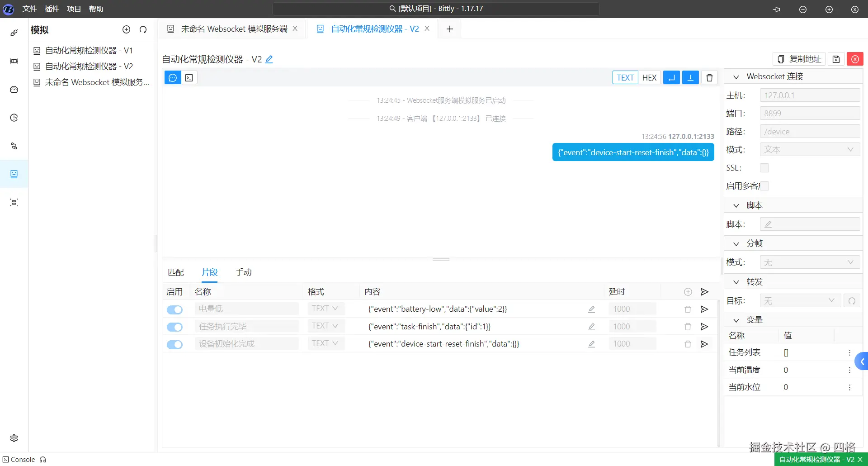The image size is (868, 466).
Task: Switch to 未命名 Websocket 模拟服务端 tab
Action: pos(234,29)
